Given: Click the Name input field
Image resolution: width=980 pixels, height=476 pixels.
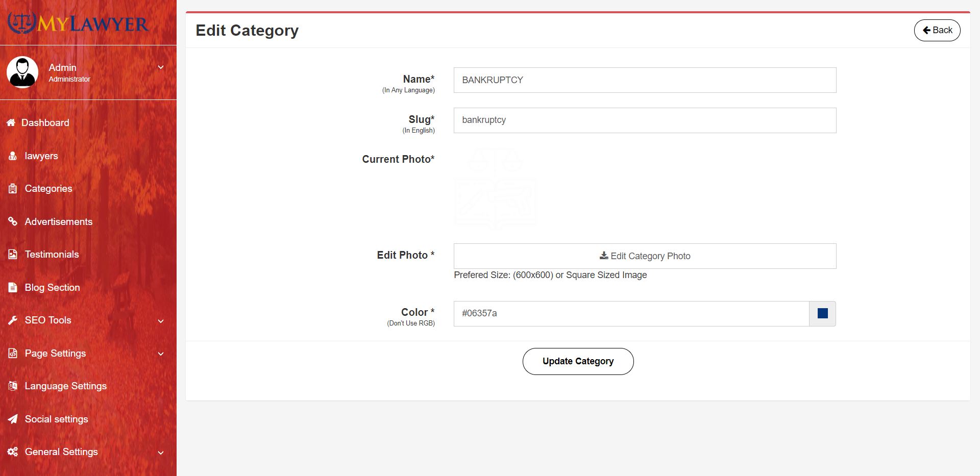Looking at the screenshot, I should pyautogui.click(x=644, y=80).
